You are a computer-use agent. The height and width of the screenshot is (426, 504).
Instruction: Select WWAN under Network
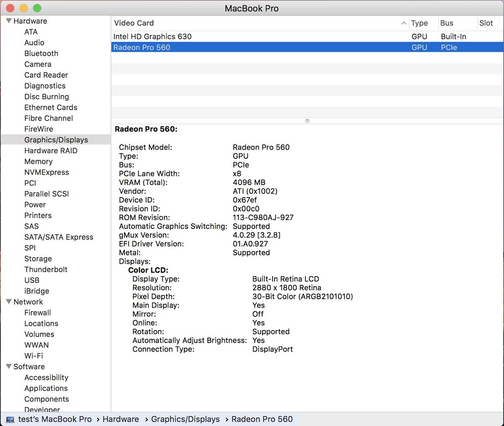[36, 345]
